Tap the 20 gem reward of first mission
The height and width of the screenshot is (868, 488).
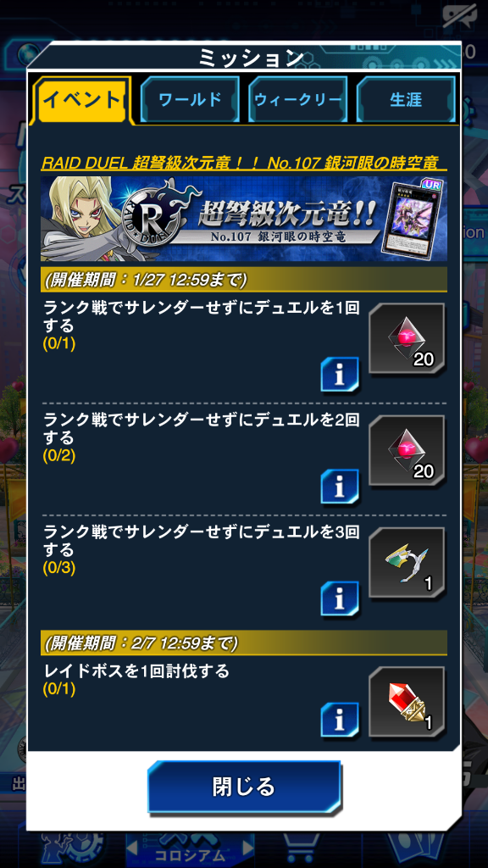tap(408, 339)
